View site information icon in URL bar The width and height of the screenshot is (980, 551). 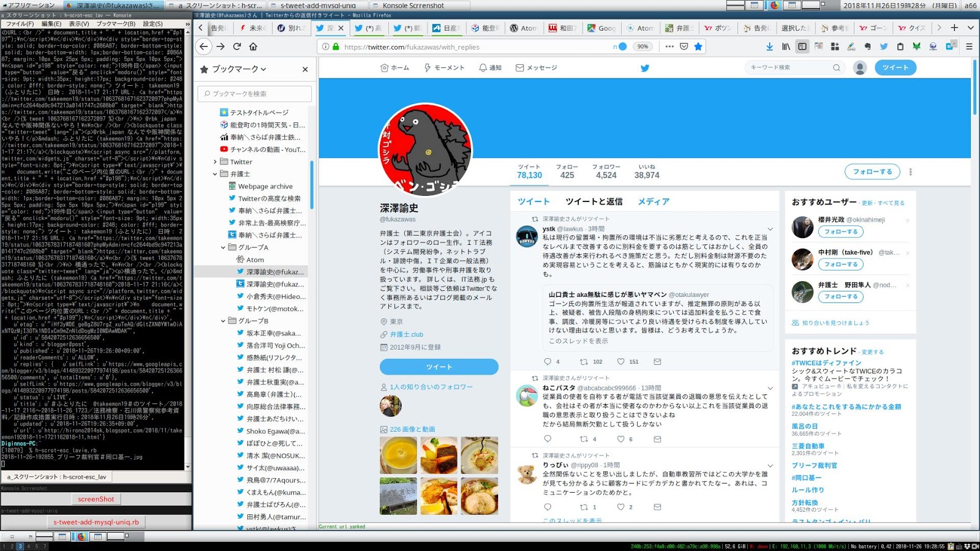(326, 47)
